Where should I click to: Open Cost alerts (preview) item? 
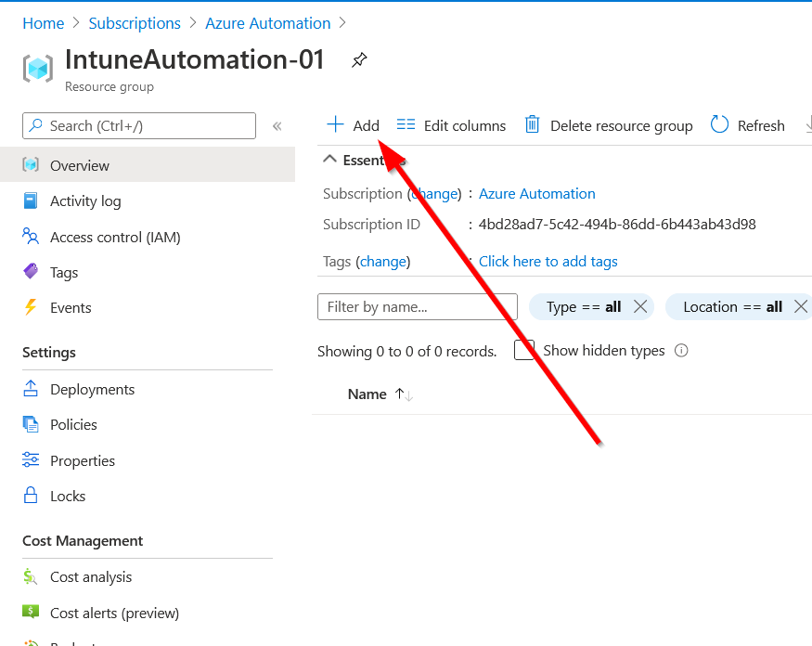click(x=114, y=614)
